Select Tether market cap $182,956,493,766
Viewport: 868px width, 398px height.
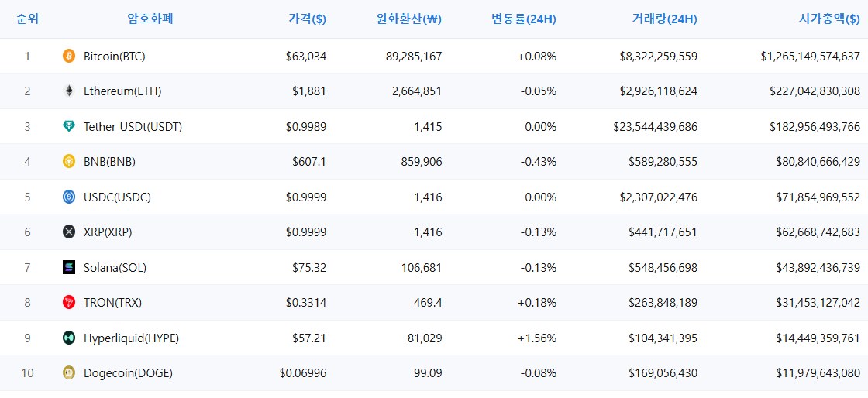[815, 127]
